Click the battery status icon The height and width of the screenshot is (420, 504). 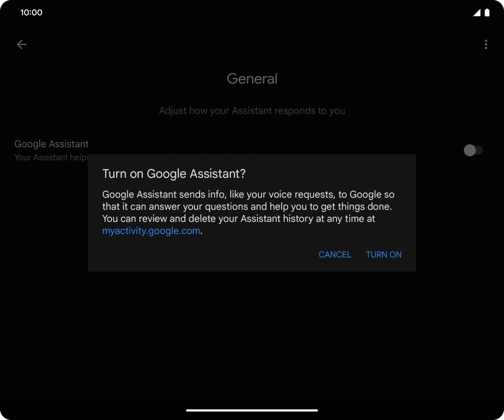coord(487,13)
